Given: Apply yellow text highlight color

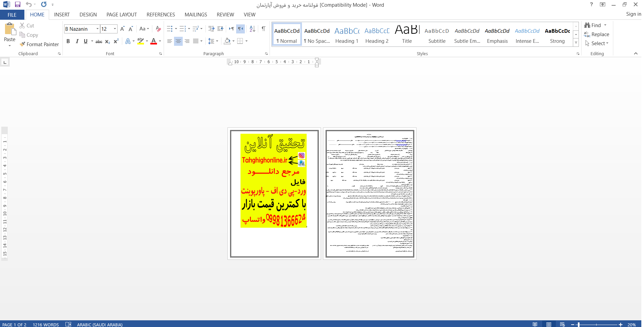Looking at the screenshot, I should pos(141,41).
